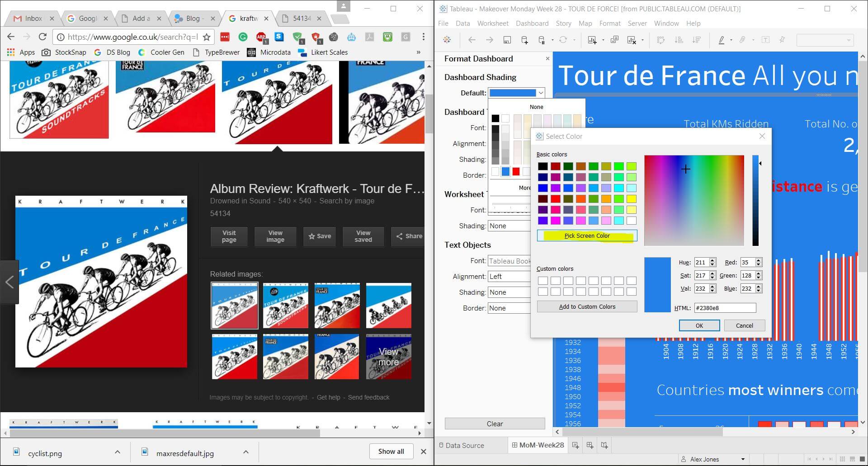868x466 pixels.
Task: Select the black basic color swatch
Action: 542,166
